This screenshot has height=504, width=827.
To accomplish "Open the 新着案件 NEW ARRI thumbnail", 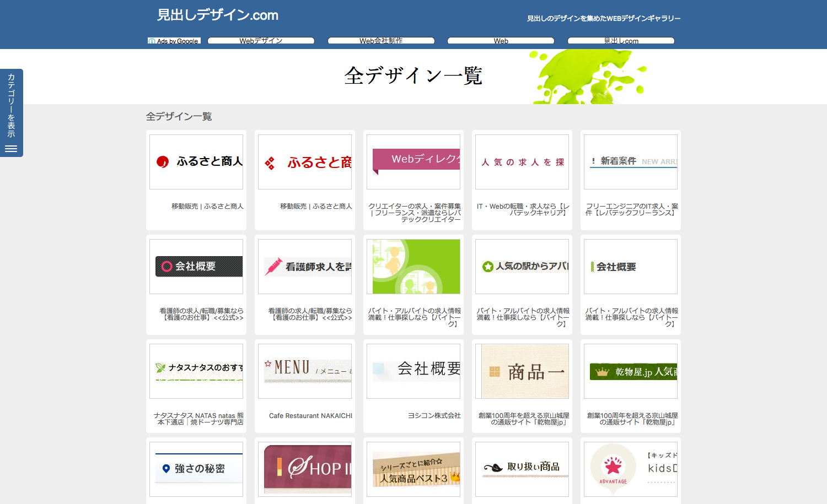I will coord(631,162).
